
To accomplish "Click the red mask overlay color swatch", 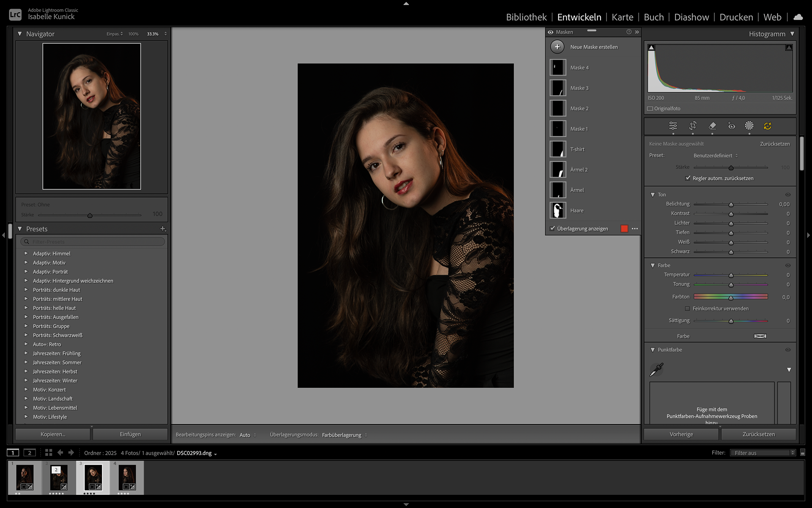I will pos(624,229).
